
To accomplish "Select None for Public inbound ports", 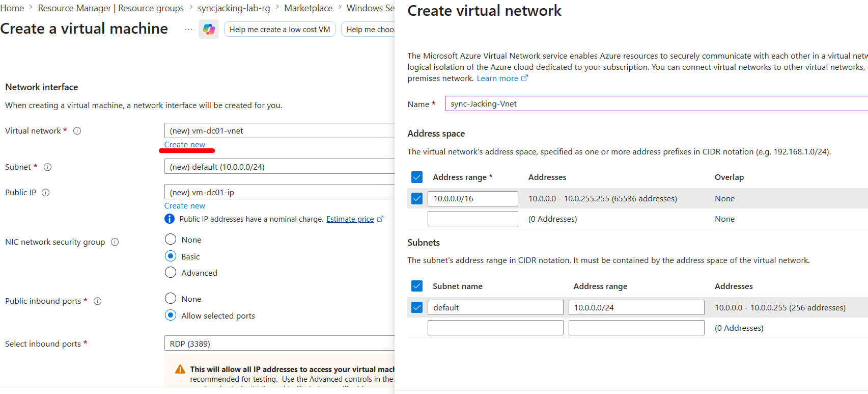I will (x=171, y=299).
